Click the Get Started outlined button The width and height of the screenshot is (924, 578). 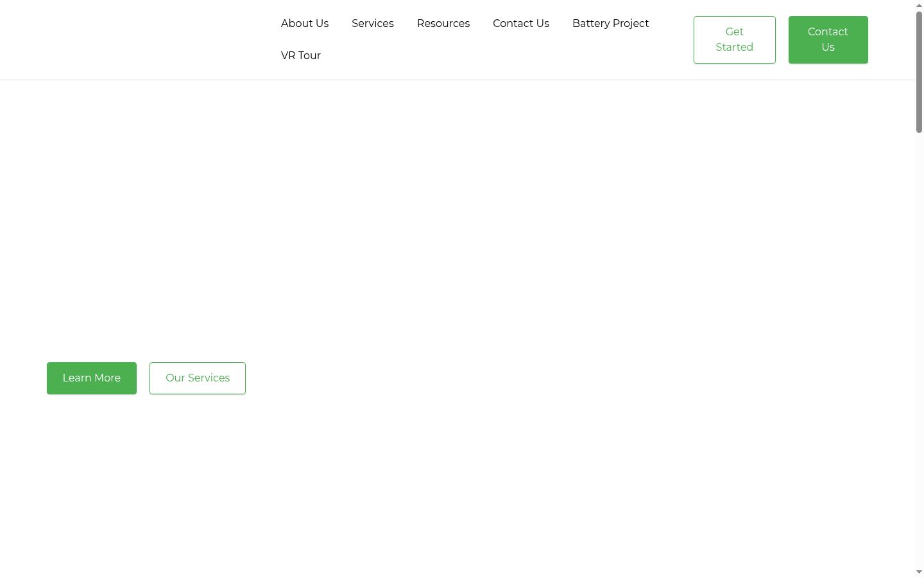coord(735,40)
